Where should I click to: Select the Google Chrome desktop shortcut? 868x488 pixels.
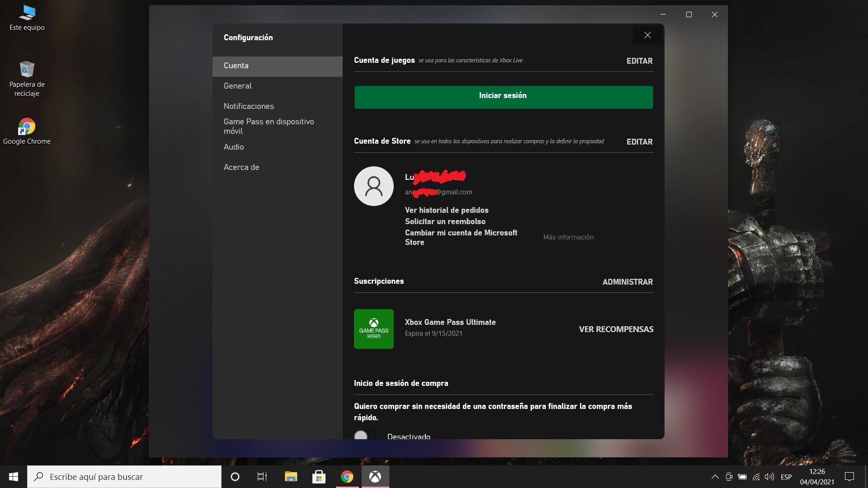(27, 131)
